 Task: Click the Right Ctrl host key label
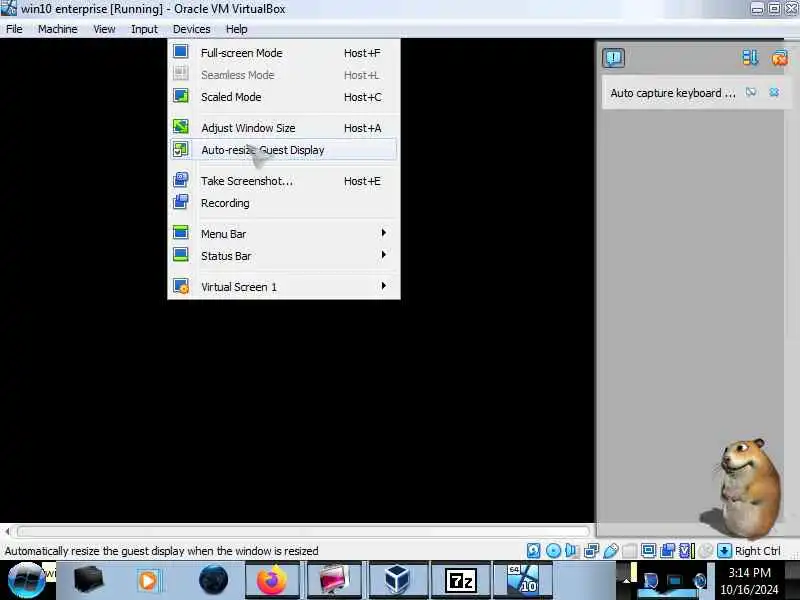[x=758, y=551]
